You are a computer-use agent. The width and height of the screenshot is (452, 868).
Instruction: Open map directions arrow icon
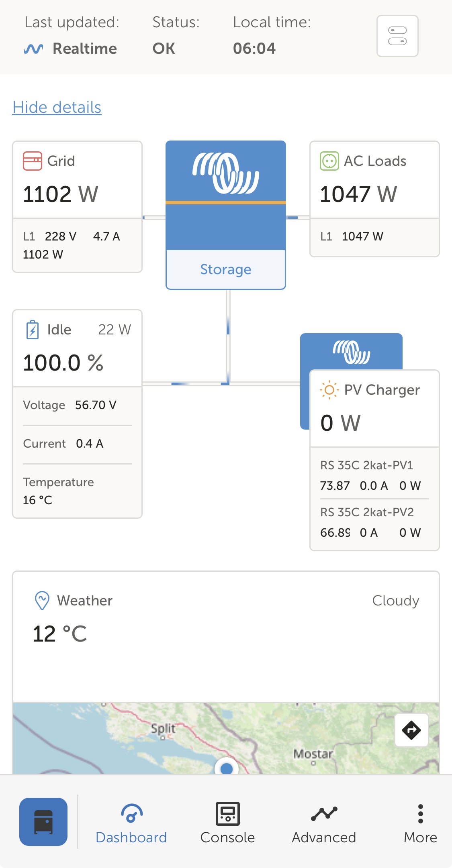pyautogui.click(x=411, y=730)
